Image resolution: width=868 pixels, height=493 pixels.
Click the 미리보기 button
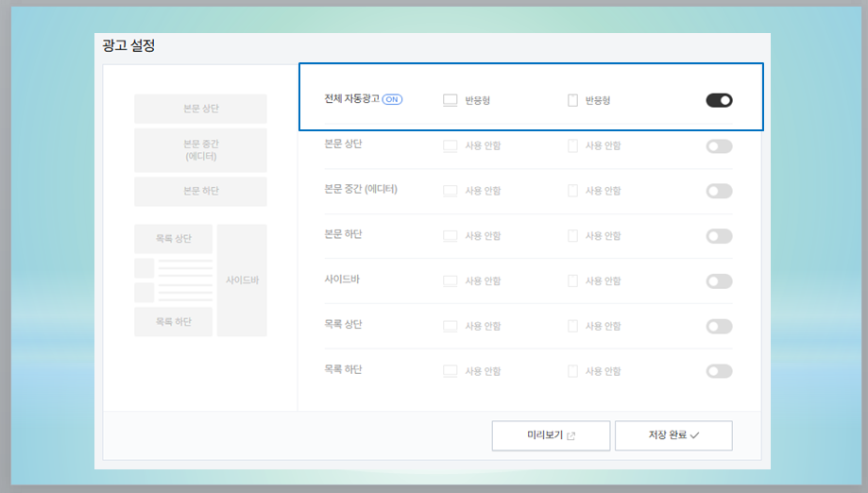(551, 435)
